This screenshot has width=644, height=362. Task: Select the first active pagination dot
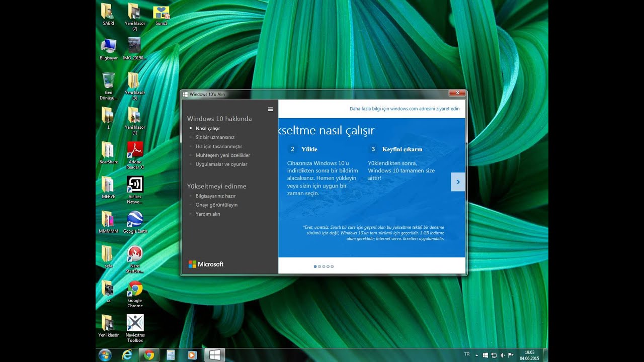315,266
